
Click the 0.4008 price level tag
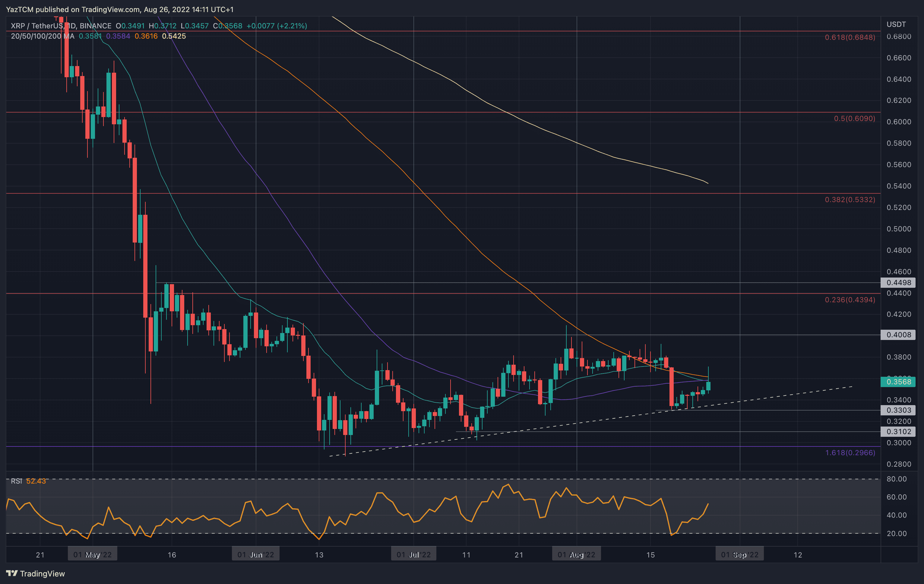[898, 335]
